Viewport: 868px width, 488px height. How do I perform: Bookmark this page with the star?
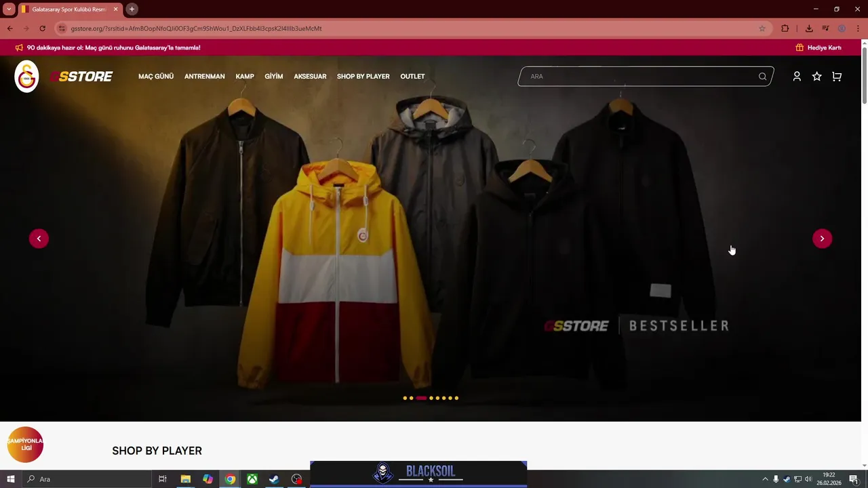[x=762, y=28]
